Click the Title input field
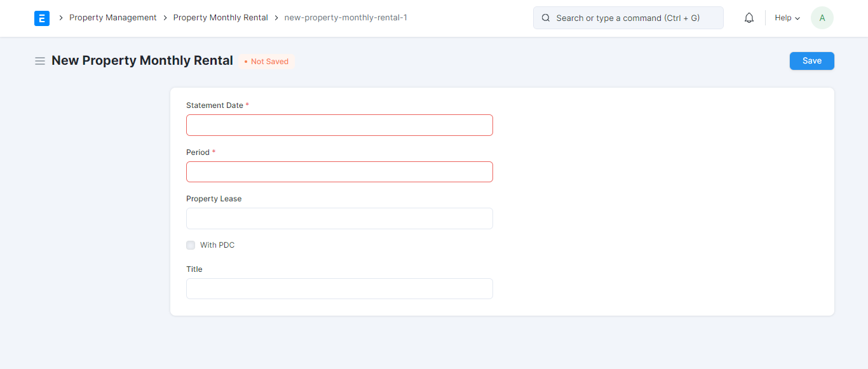Image resolution: width=868 pixels, height=369 pixels. (339, 288)
